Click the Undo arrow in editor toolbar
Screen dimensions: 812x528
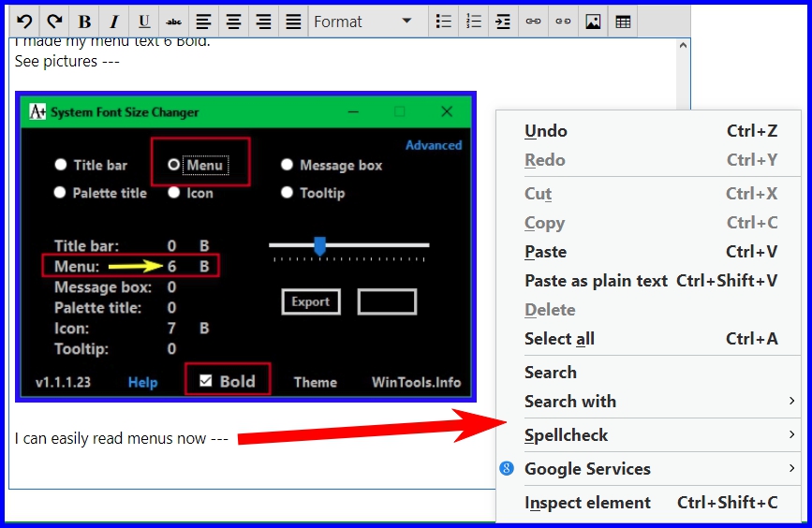(x=24, y=22)
